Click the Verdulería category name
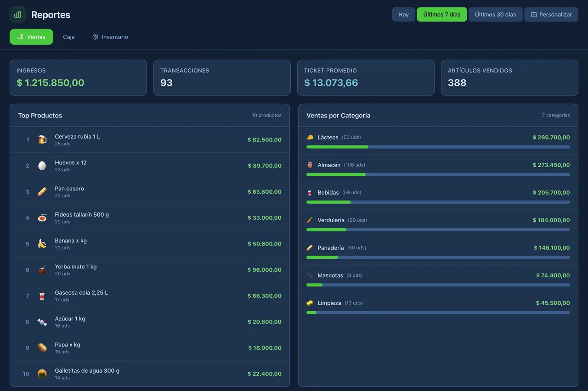Viewport: 588px width, 391px height. coord(331,220)
